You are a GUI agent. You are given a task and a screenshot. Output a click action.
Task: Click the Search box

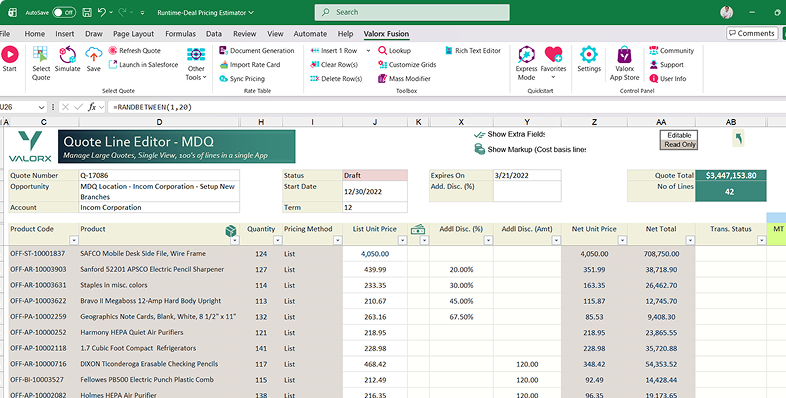tap(412, 13)
